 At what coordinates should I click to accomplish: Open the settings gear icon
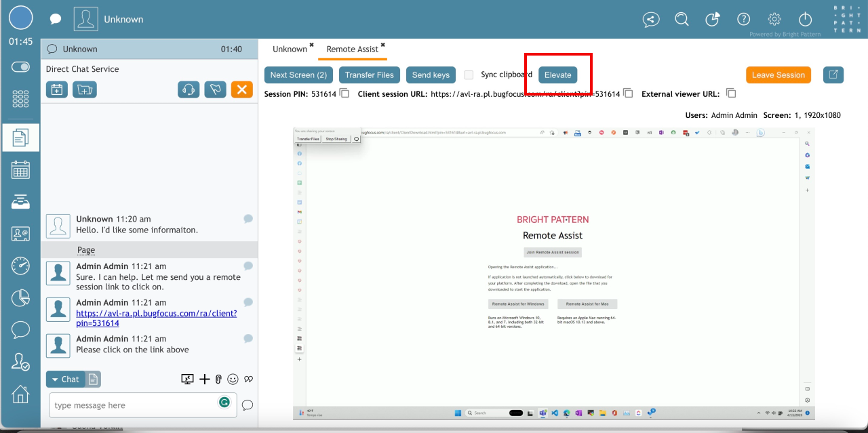coord(774,20)
